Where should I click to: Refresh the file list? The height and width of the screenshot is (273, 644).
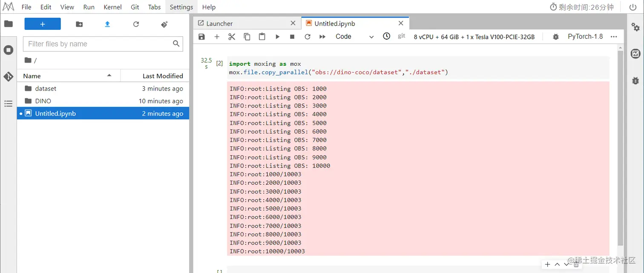coord(136,24)
